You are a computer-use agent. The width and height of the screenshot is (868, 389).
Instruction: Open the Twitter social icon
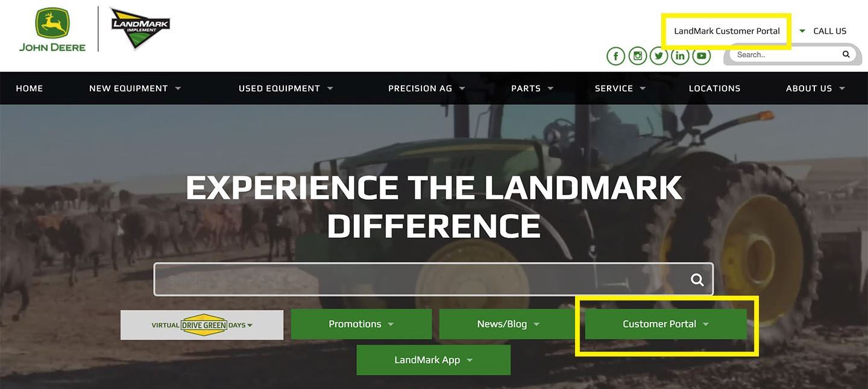click(659, 57)
